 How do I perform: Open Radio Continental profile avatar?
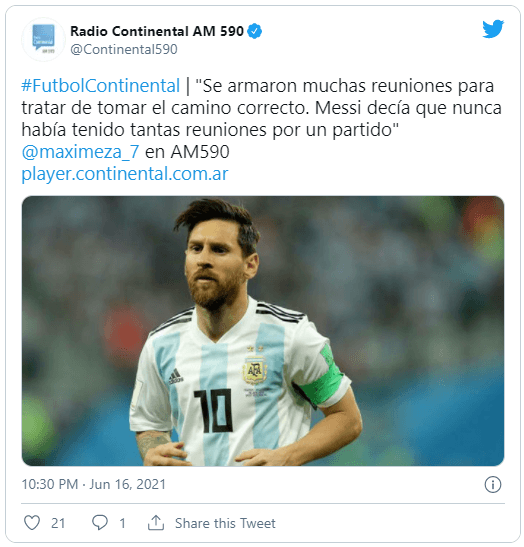coord(43,39)
